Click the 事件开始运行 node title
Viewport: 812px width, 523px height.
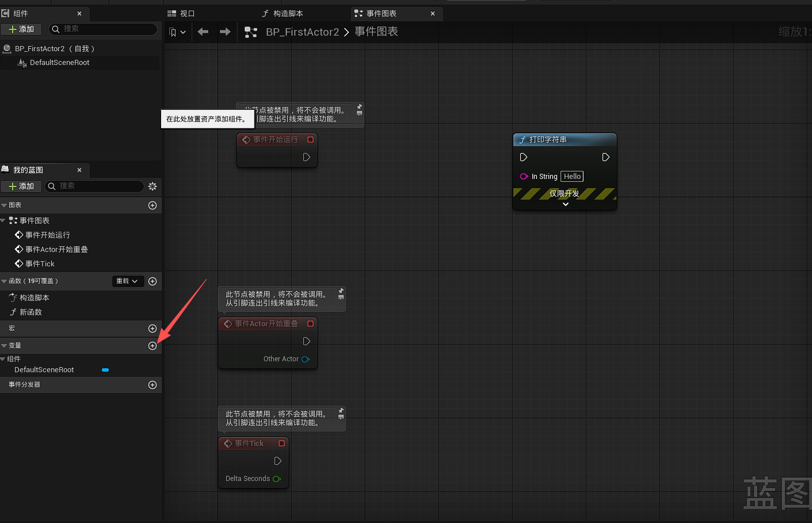(x=276, y=140)
